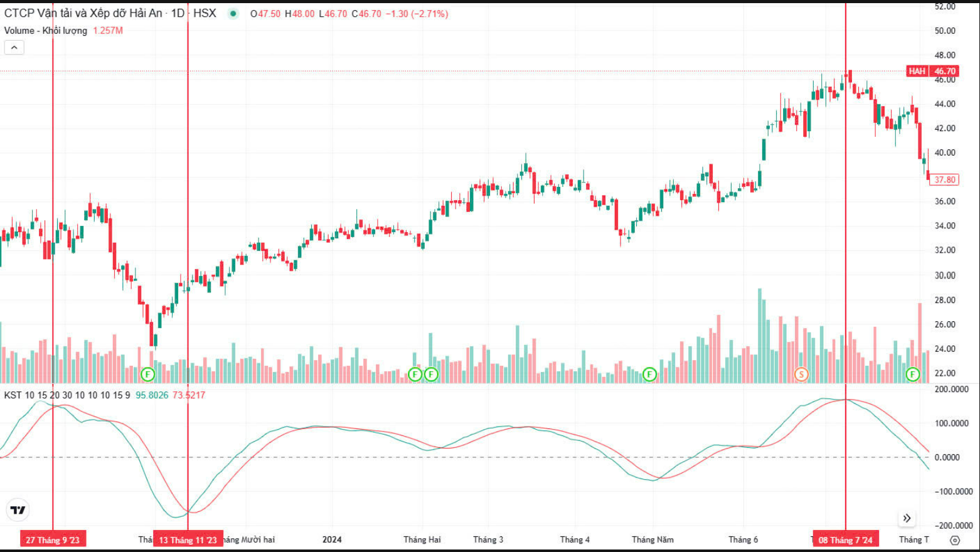This screenshot has width=980, height=552.
Task: Click the KST signal value 73.5217
Action: pyautogui.click(x=189, y=395)
